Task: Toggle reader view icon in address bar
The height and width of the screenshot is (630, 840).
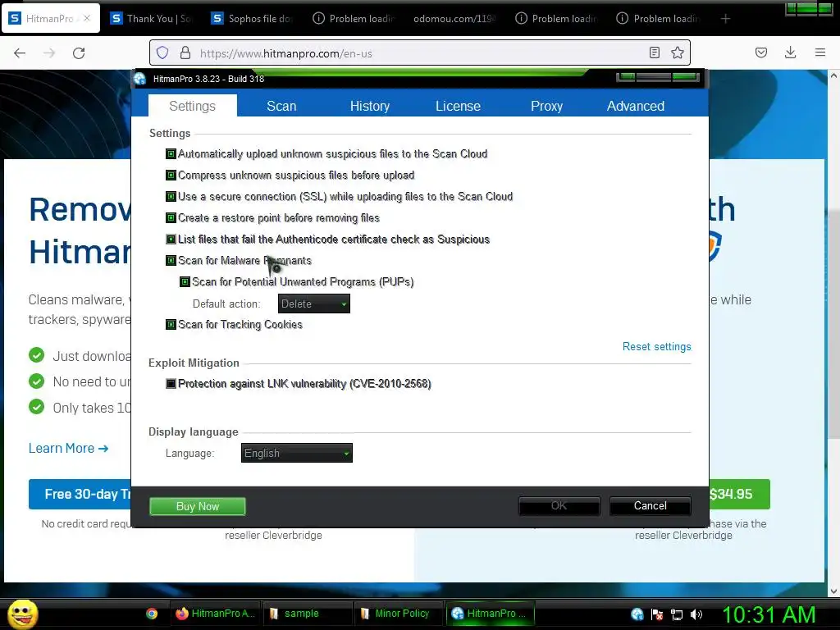Action: tap(654, 52)
